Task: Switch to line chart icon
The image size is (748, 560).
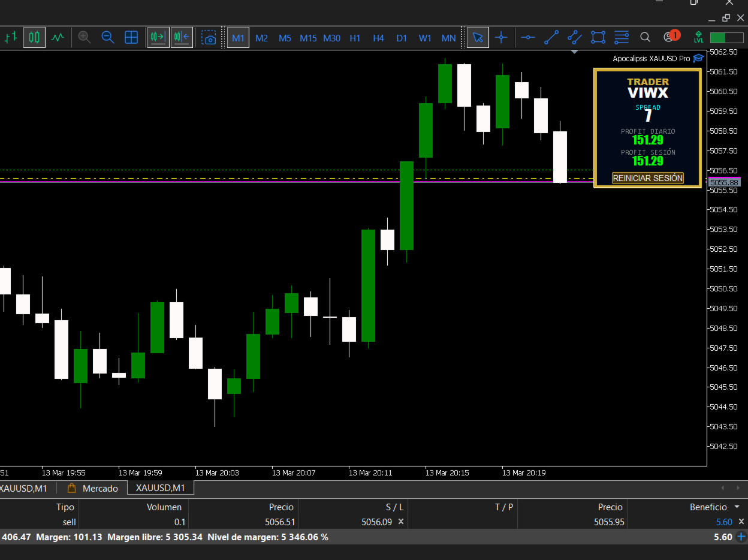Action: [x=58, y=37]
